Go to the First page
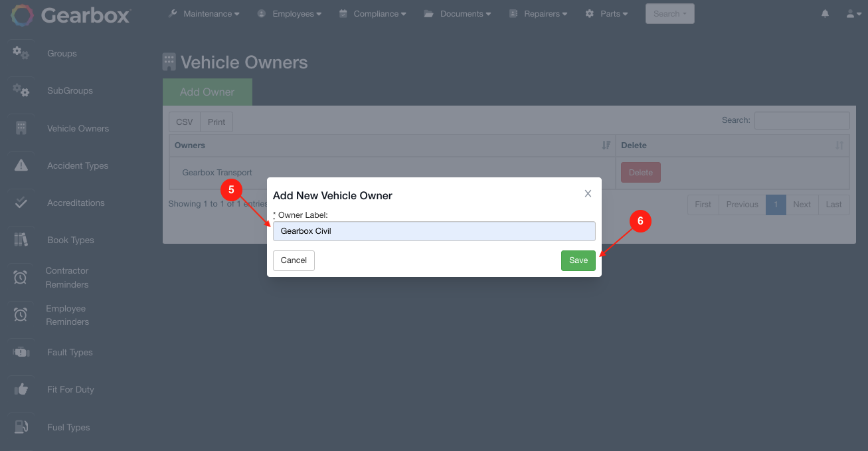Image resolution: width=868 pixels, height=451 pixels. tap(703, 204)
